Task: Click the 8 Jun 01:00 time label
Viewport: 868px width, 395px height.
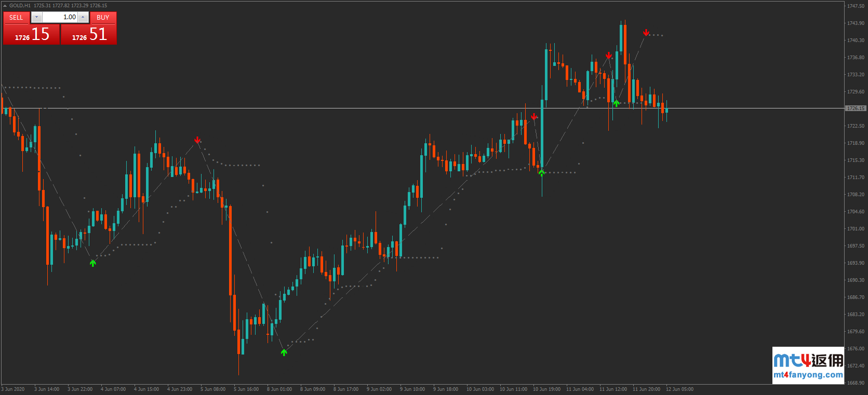Action: pyautogui.click(x=279, y=389)
